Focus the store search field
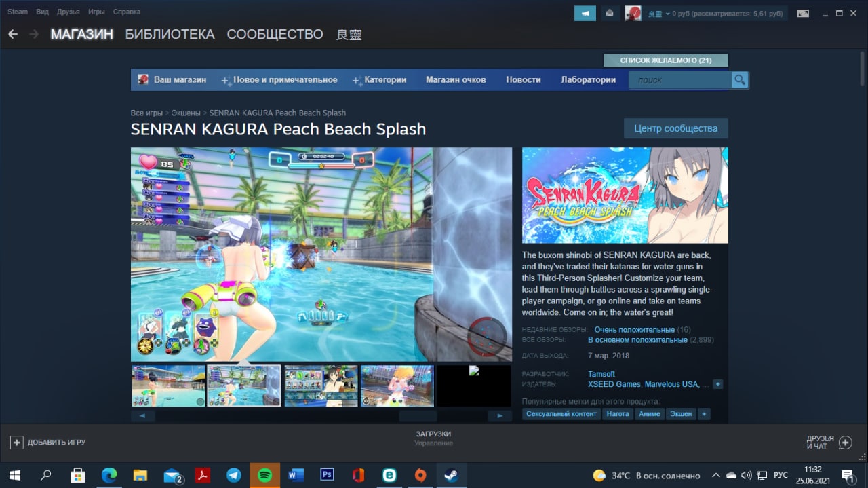The height and width of the screenshot is (488, 868). 680,80
